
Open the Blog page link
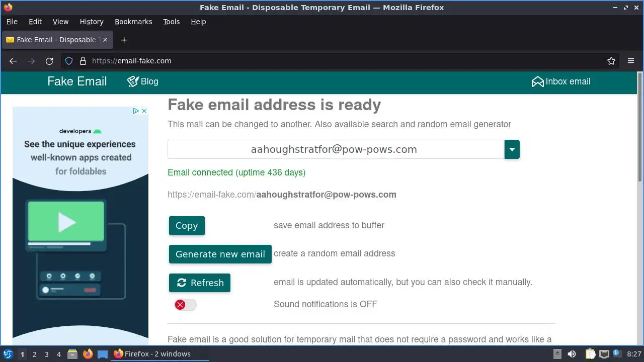tap(143, 81)
